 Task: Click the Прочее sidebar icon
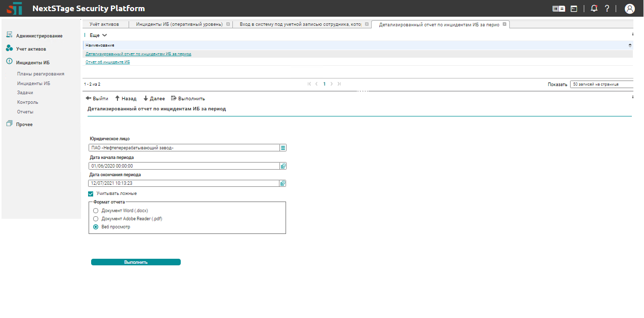tap(9, 124)
